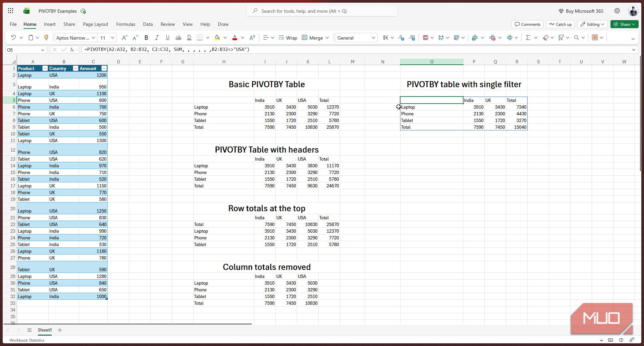Screen dimensions: 644x346
Task: Toggle Double Underline formatting
Action: coord(189,38)
